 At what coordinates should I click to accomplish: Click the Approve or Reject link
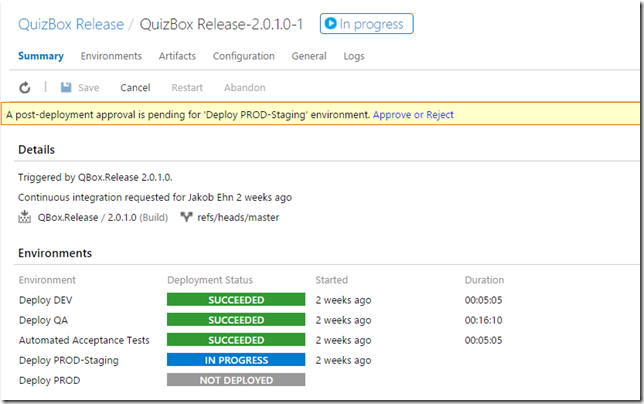[413, 115]
